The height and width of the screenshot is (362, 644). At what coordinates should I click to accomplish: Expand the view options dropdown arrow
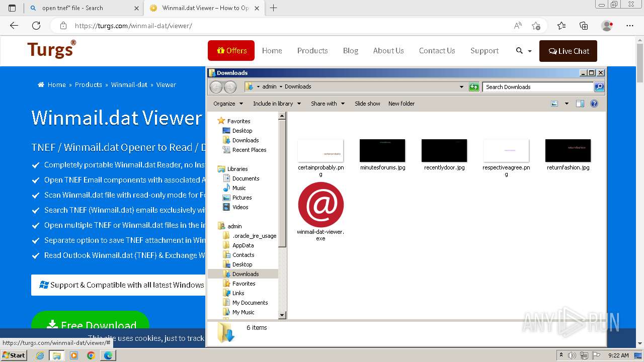click(x=567, y=104)
